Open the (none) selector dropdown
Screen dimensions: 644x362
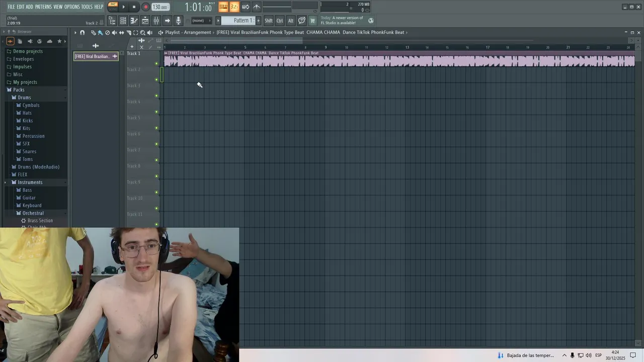click(201, 21)
